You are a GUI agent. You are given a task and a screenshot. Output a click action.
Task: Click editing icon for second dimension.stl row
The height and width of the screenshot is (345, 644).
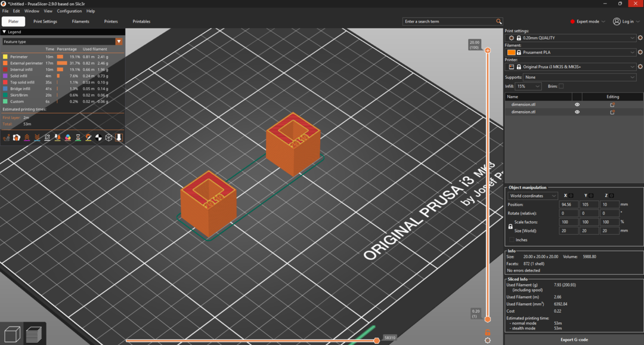(612, 112)
